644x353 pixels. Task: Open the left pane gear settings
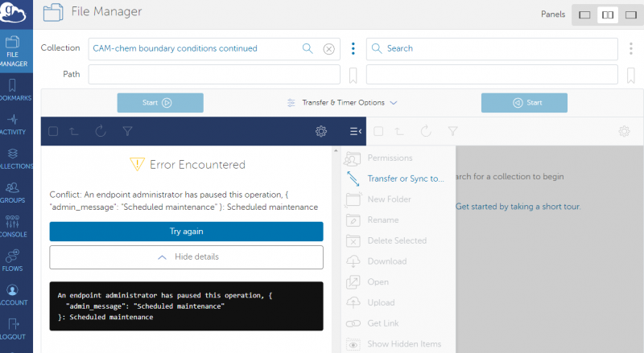(321, 131)
